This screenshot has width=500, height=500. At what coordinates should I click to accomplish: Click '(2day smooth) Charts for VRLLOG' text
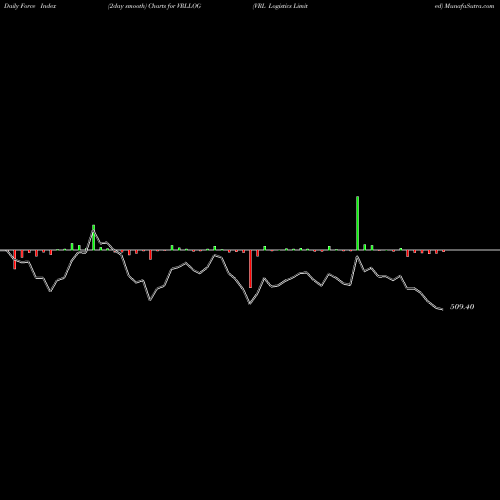[x=154, y=6]
